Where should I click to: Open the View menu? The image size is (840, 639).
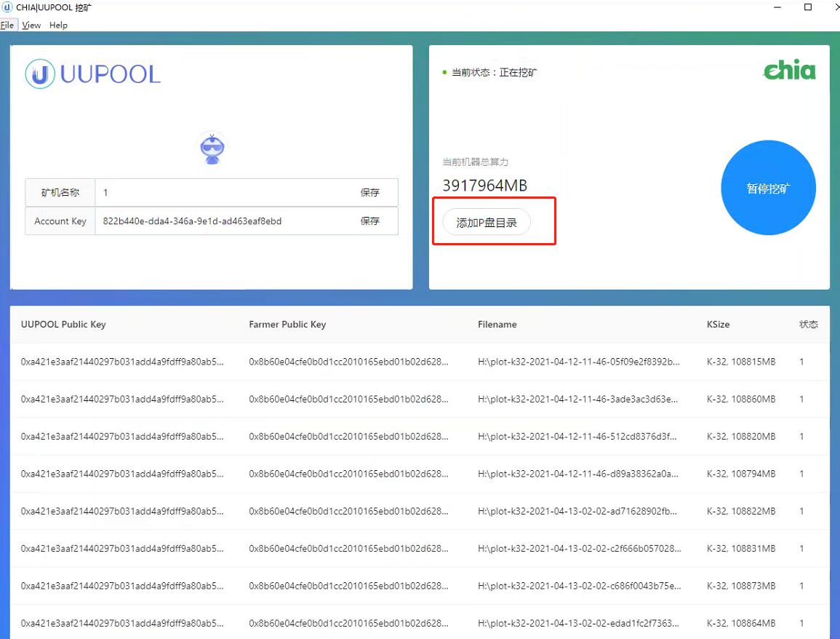(31, 25)
